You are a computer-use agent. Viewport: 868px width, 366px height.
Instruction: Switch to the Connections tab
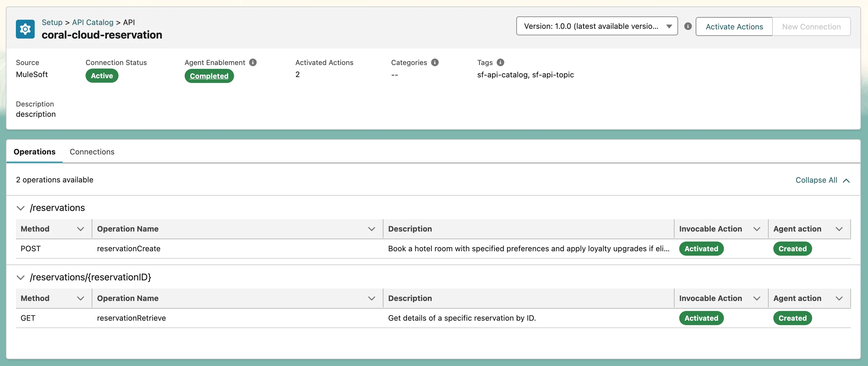tap(92, 152)
